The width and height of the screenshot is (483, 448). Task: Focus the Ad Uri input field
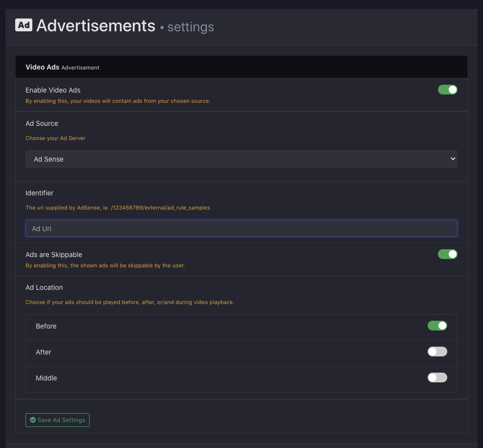pyautogui.click(x=241, y=229)
